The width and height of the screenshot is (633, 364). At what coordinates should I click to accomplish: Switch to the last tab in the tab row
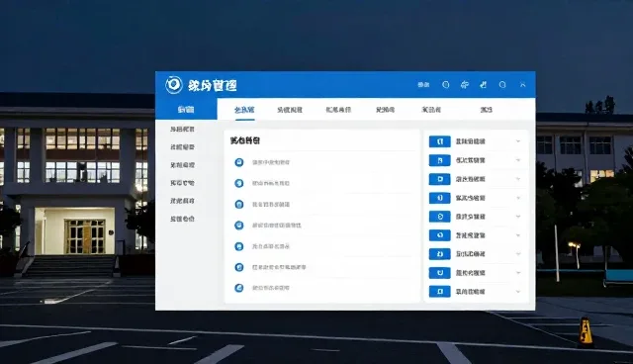[x=486, y=110]
